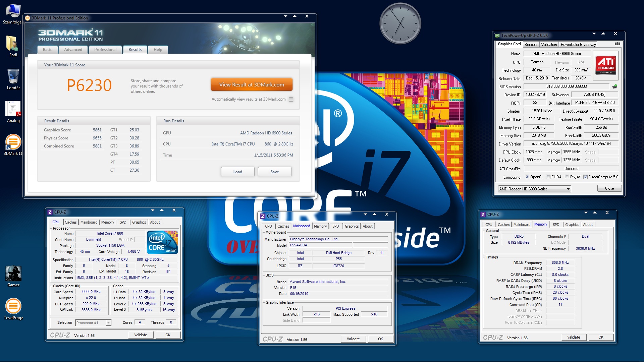This screenshot has height=362, width=644.
Task: Toggle the PhysX checkbox in GPU-Z
Action: [567, 177]
